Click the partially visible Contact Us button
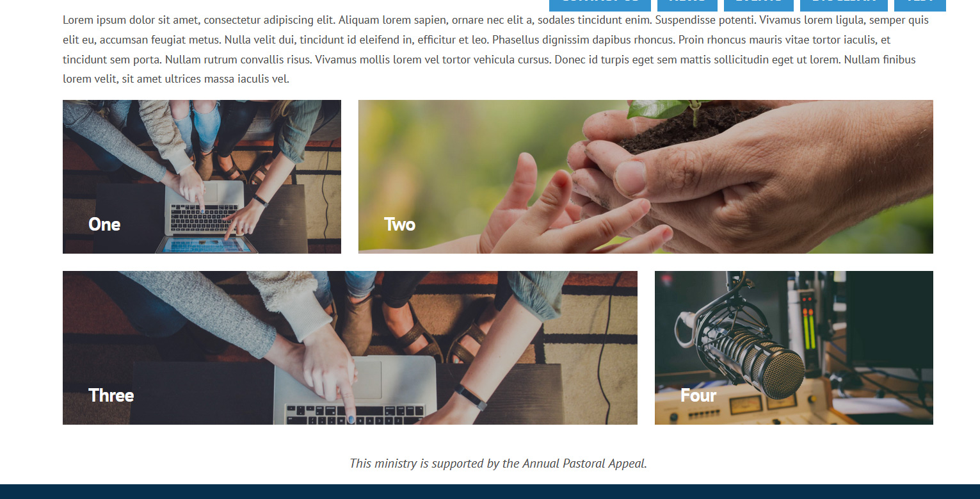This screenshot has height=499, width=980. [x=600, y=6]
